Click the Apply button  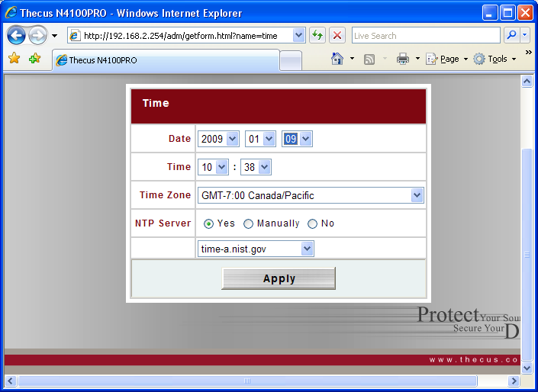pyautogui.click(x=279, y=278)
